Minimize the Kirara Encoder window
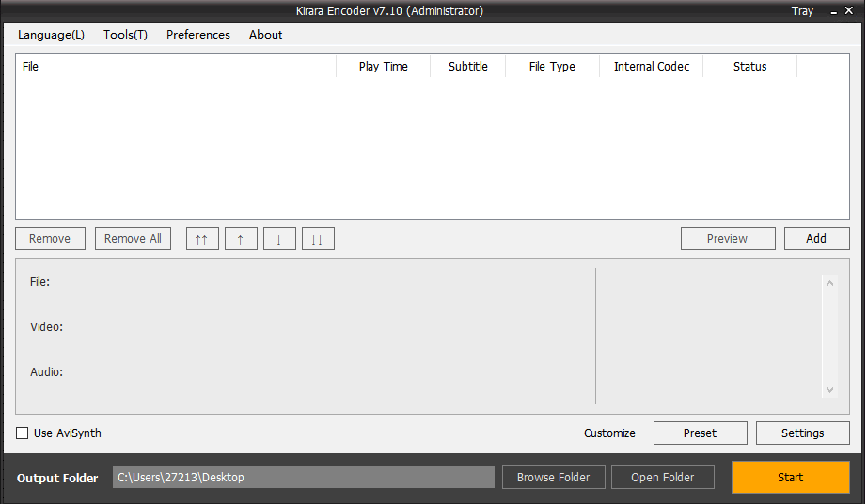The width and height of the screenshot is (867, 504). click(x=833, y=11)
